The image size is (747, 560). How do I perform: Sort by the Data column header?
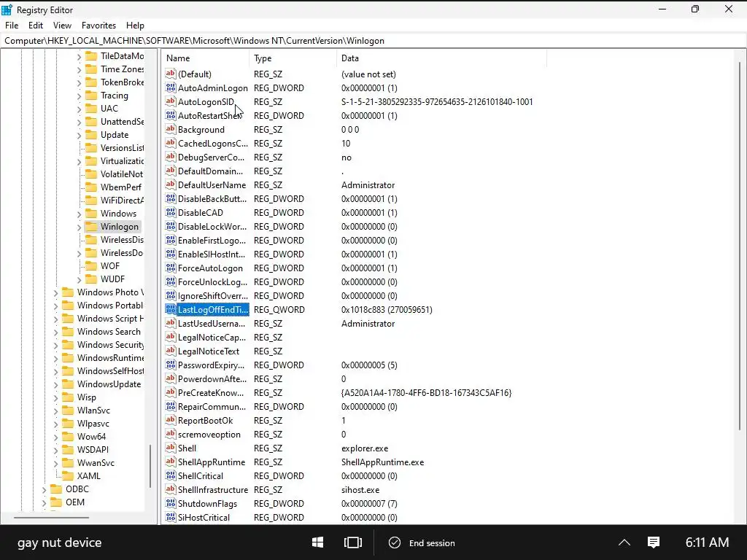441,58
